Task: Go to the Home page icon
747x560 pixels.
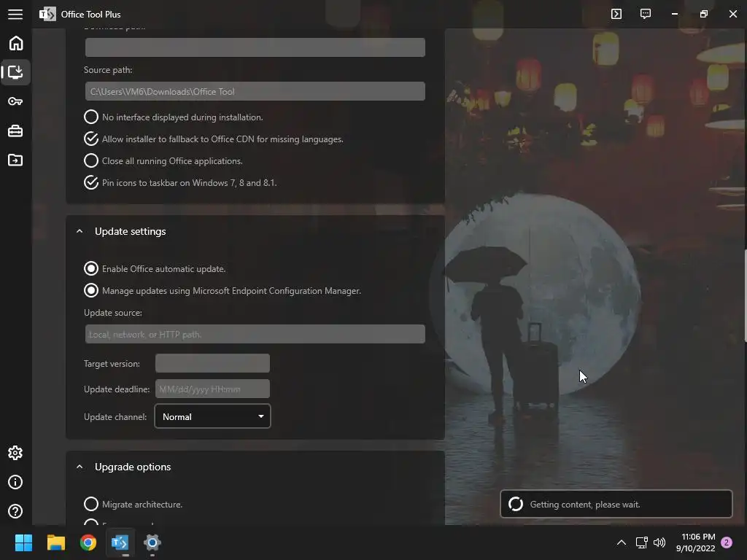Action: (x=16, y=43)
